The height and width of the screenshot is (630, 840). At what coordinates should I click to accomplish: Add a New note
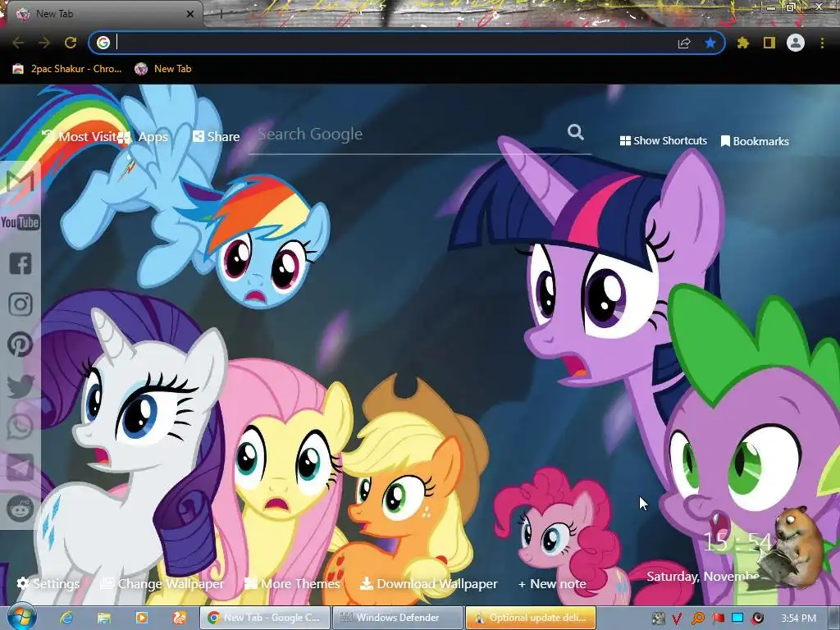(552, 583)
